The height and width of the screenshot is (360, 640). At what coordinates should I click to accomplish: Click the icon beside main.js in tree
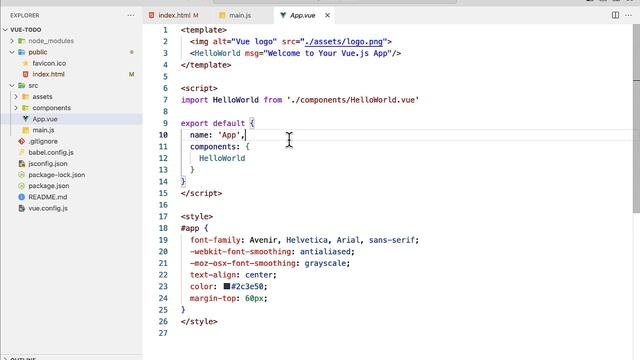pyautogui.click(x=25, y=130)
